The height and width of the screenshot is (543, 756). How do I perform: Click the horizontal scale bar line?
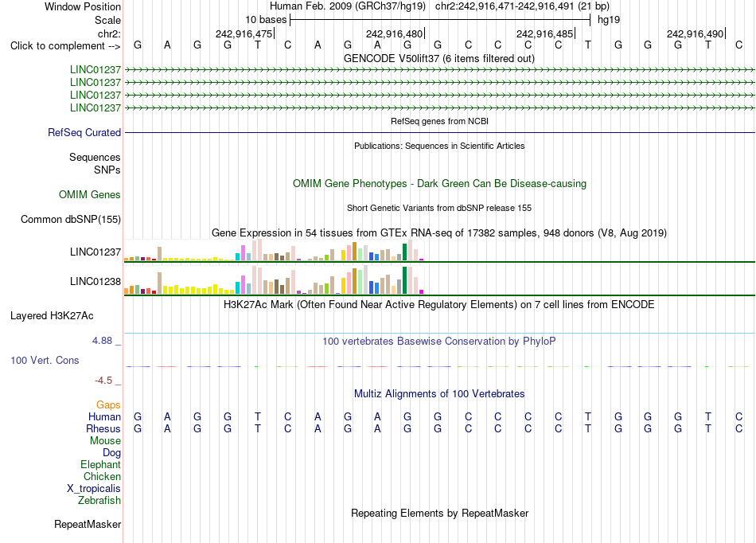tap(440, 20)
